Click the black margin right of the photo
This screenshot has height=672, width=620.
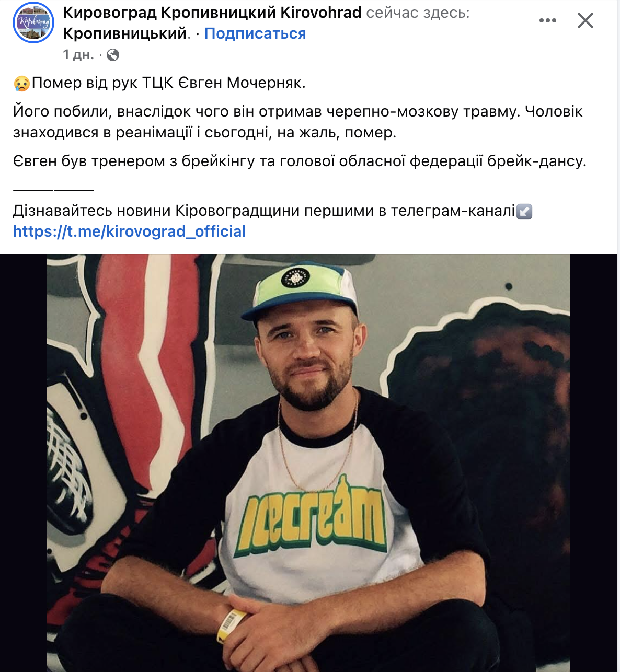tap(593, 463)
